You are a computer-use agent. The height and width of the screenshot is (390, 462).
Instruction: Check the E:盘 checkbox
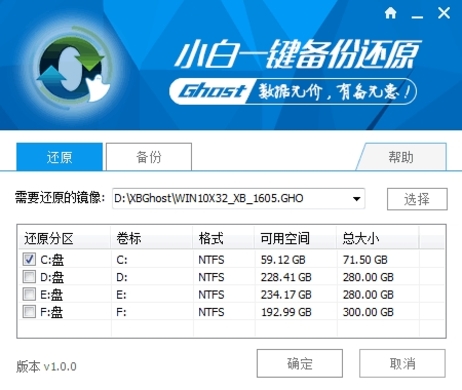(29, 294)
